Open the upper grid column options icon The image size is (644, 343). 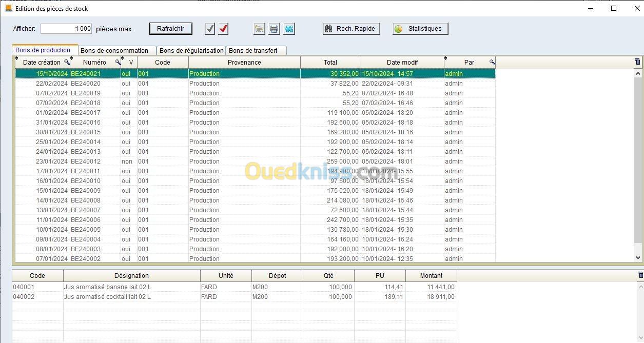pos(638,62)
